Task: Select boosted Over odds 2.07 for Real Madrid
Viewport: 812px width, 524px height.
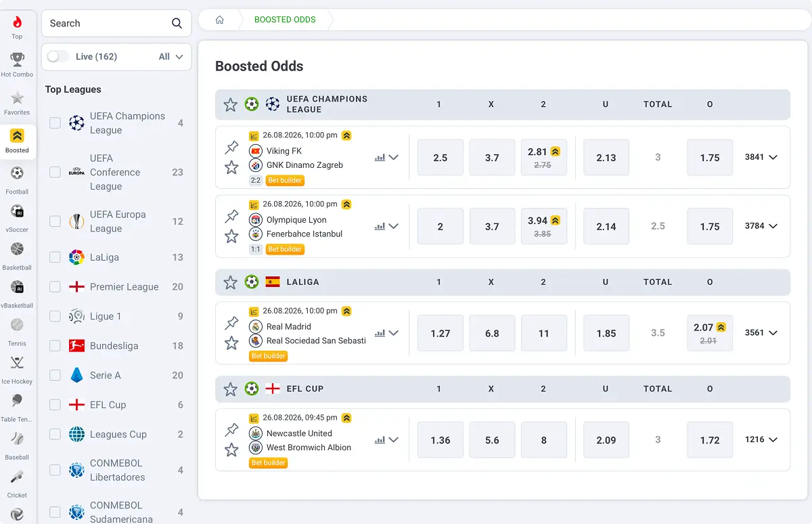Action: 710,333
